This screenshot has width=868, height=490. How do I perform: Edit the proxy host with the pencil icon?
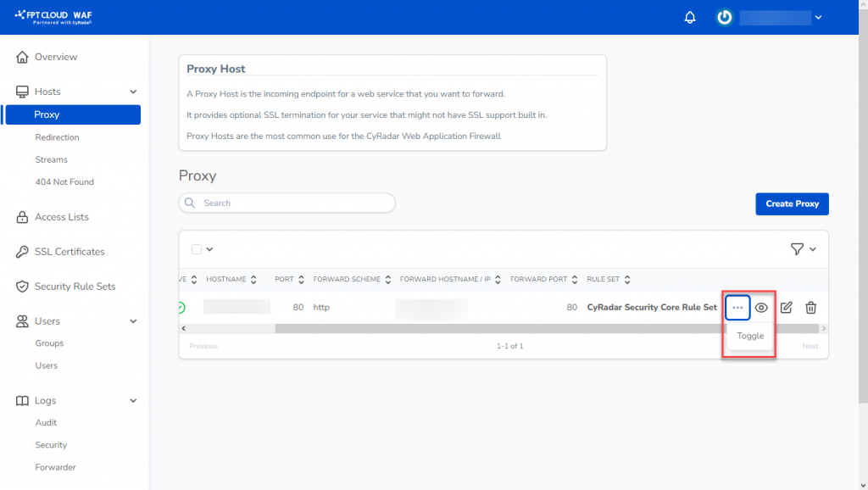786,308
